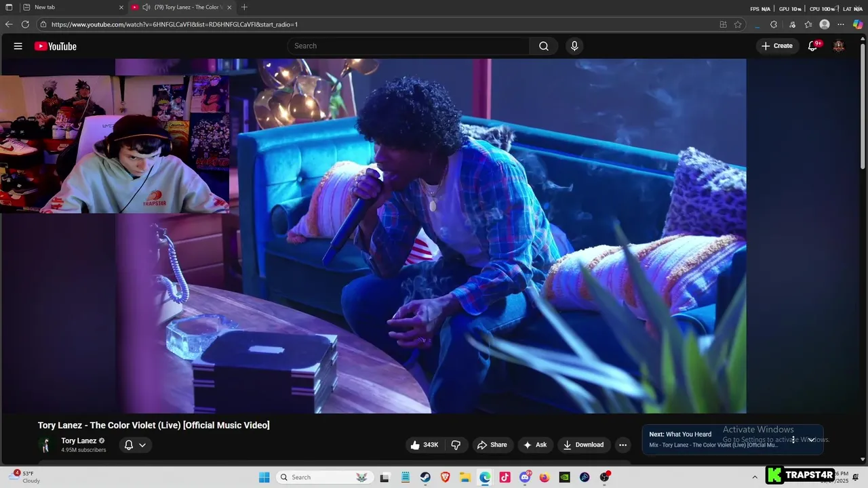Image resolution: width=868 pixels, height=488 pixels.
Task: Go to the YouTube home logo
Action: point(56,46)
